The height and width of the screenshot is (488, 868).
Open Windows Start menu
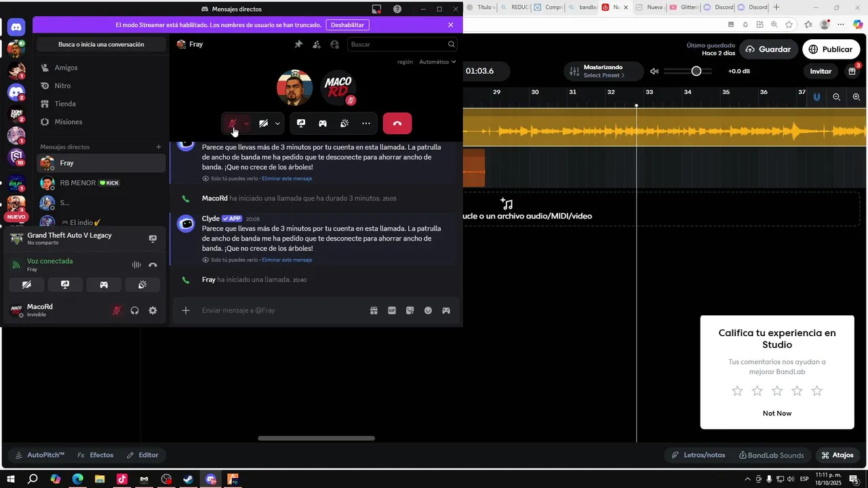pyautogui.click(x=11, y=479)
